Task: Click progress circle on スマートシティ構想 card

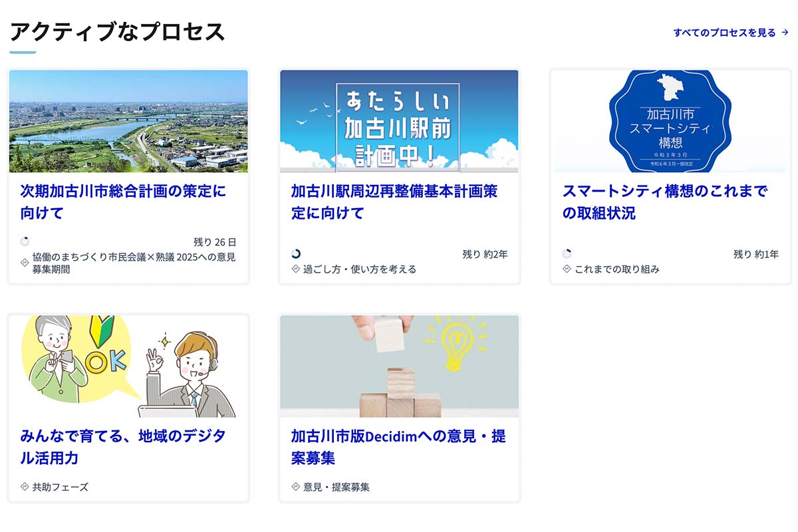Action: point(567,253)
